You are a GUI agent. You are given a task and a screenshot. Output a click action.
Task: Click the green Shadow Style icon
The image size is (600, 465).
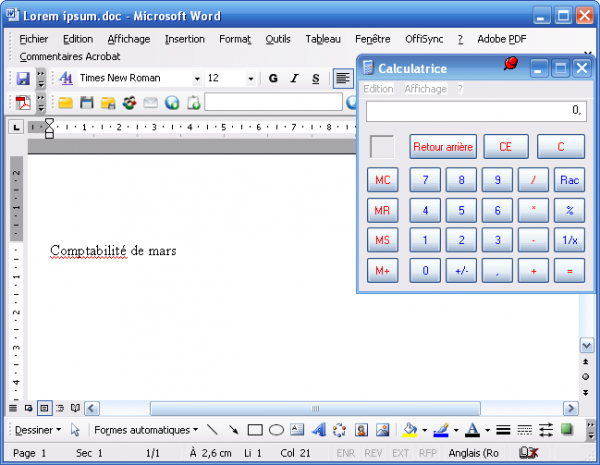coord(567,429)
